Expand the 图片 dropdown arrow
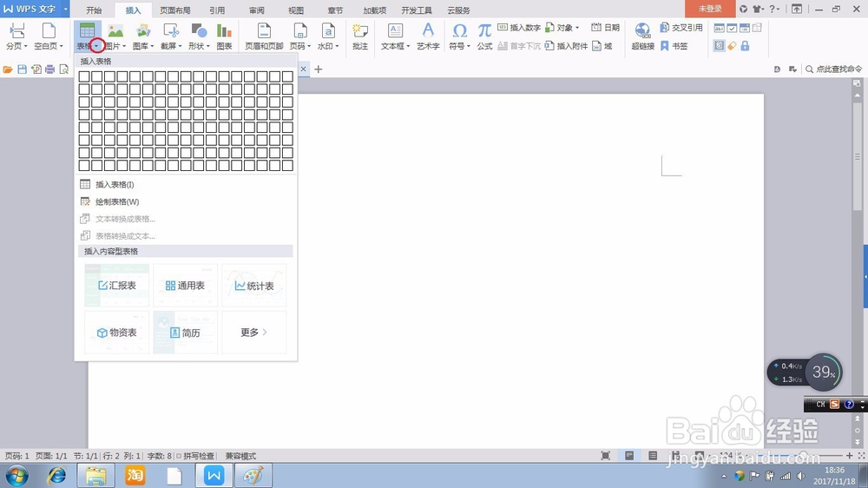Image resolution: width=868 pixels, height=488 pixels. [x=124, y=47]
